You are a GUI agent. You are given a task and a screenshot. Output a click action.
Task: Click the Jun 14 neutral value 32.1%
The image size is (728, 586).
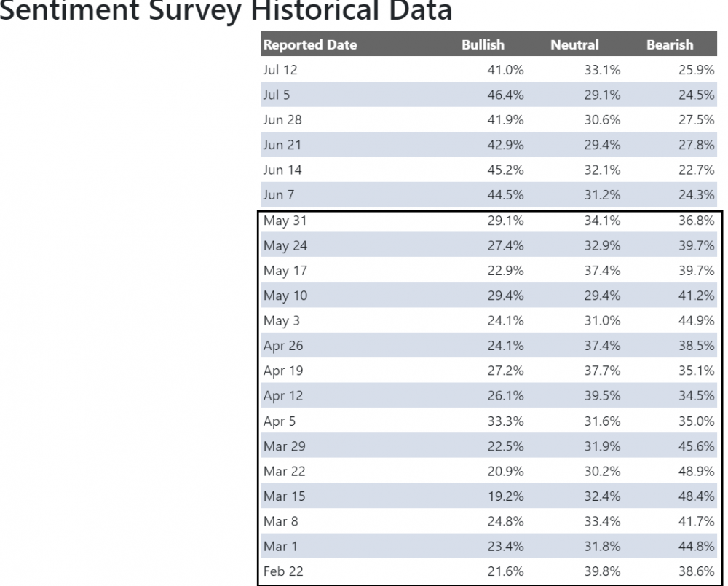point(602,170)
